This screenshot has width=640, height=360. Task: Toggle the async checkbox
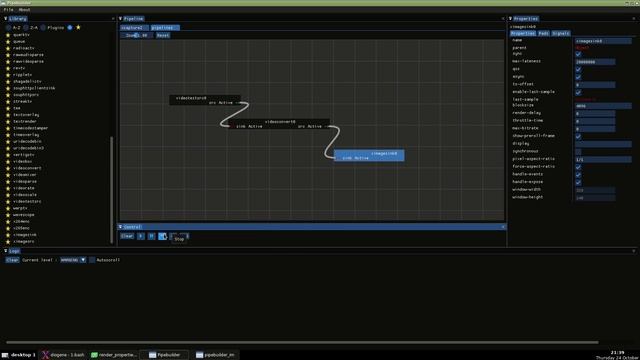coord(578,77)
